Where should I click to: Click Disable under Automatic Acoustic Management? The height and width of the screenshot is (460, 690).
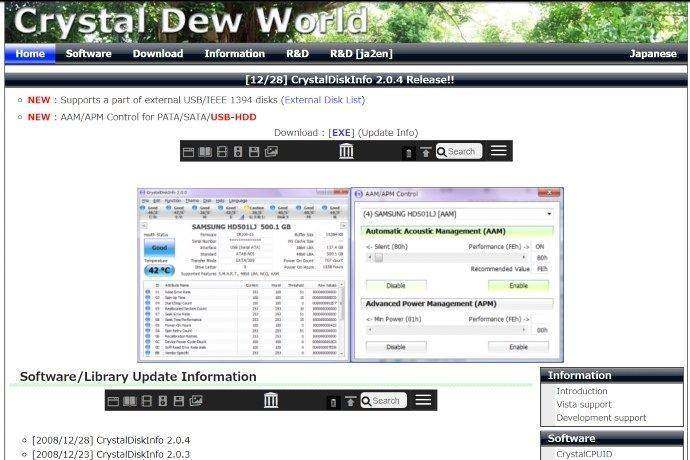tap(396, 286)
